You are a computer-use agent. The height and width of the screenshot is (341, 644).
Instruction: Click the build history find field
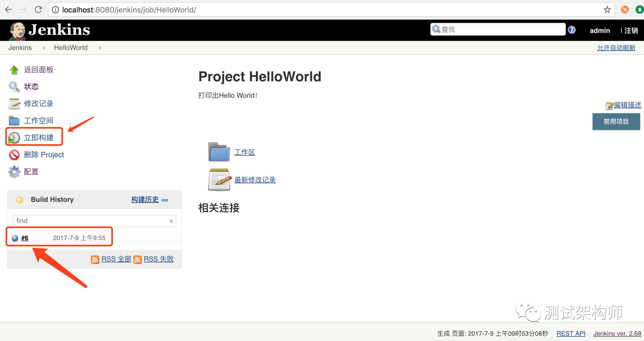(x=94, y=221)
